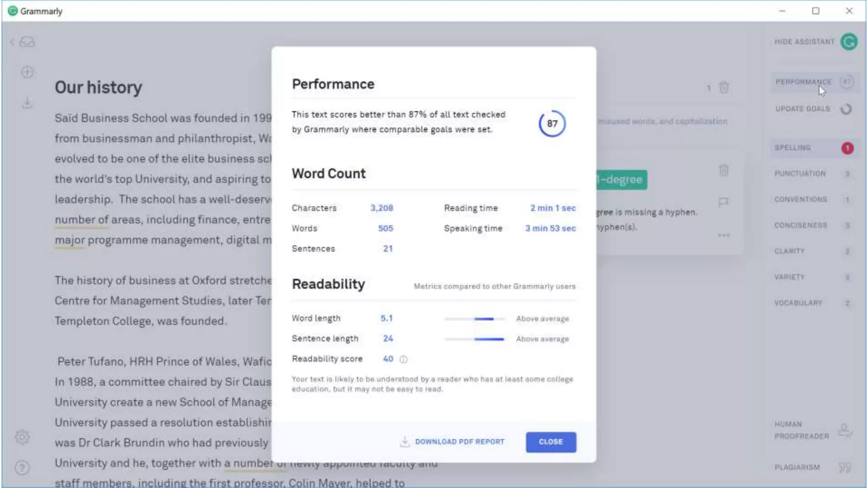Click the Readability score info icon
This screenshot has height=488, width=868.
[x=403, y=359]
